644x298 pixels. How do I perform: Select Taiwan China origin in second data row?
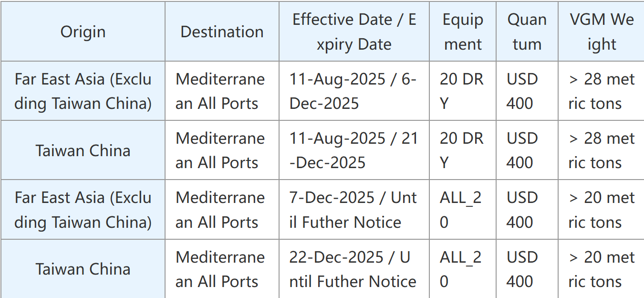click(x=83, y=151)
